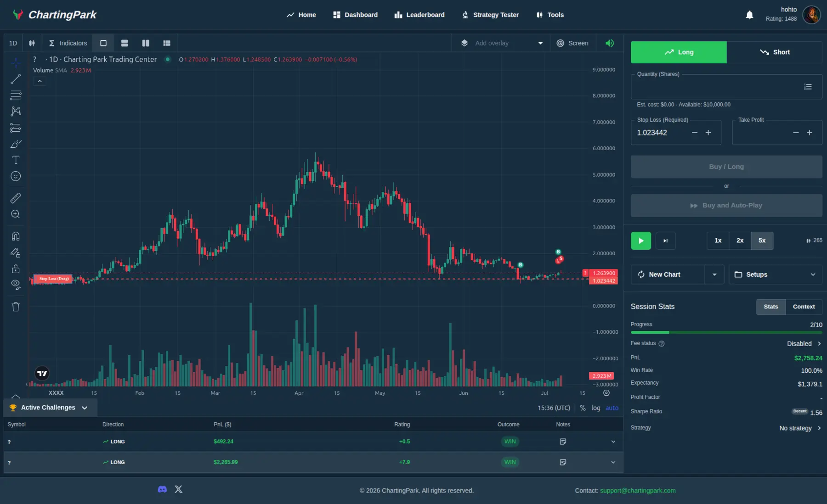Viewport: 827px width, 504px height.
Task: Set playback speed to 2x
Action: click(x=740, y=241)
